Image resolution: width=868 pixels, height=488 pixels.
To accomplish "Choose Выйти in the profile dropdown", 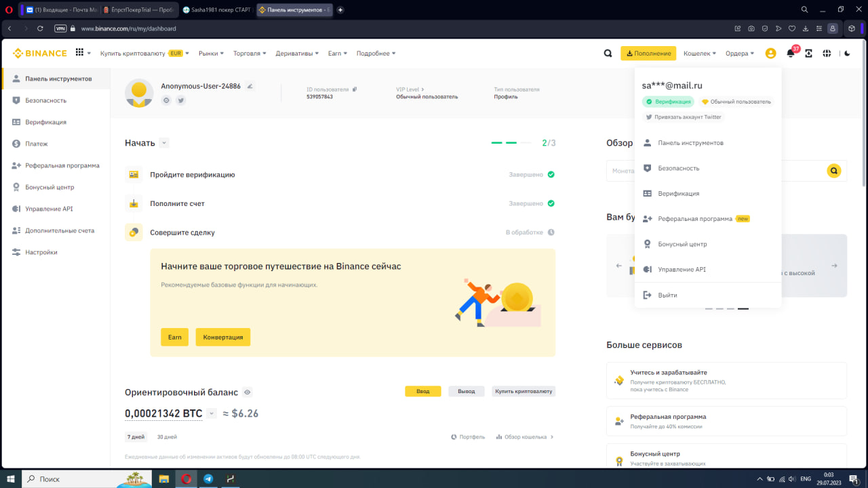I will click(x=708, y=296).
